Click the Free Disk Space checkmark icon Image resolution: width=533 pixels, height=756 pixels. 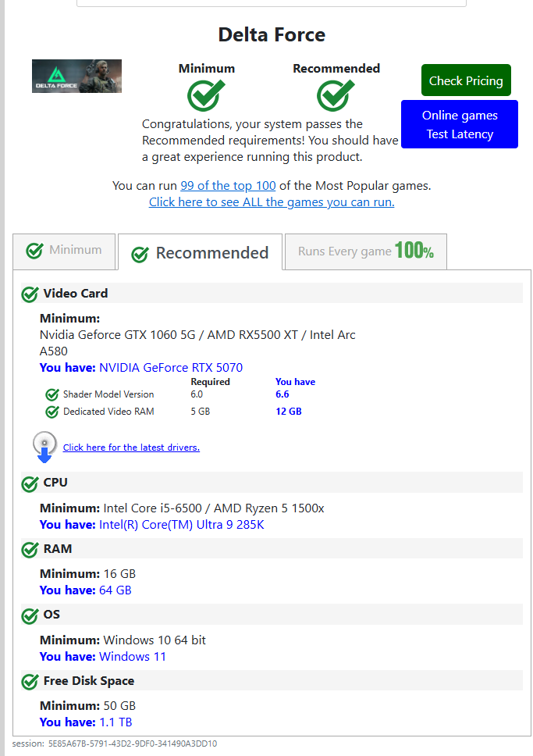pos(30,682)
